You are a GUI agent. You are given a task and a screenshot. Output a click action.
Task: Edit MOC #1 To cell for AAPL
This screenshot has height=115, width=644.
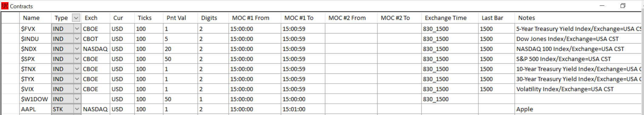303,109
